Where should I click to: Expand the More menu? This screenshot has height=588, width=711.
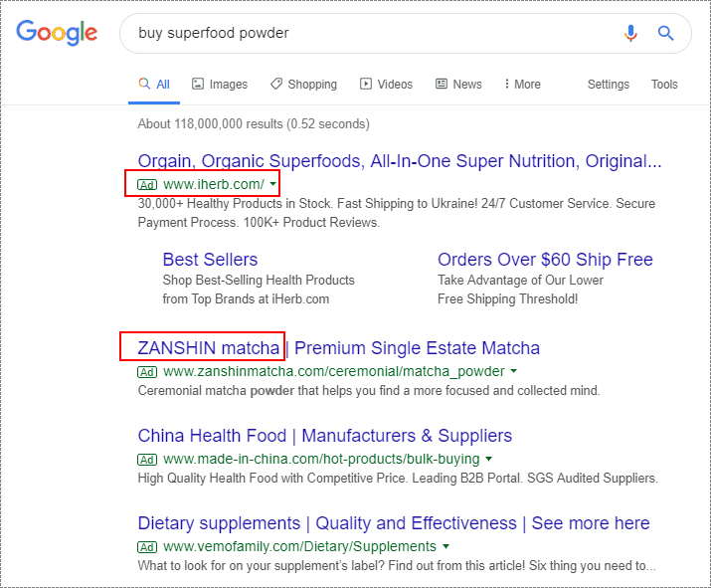[x=522, y=84]
